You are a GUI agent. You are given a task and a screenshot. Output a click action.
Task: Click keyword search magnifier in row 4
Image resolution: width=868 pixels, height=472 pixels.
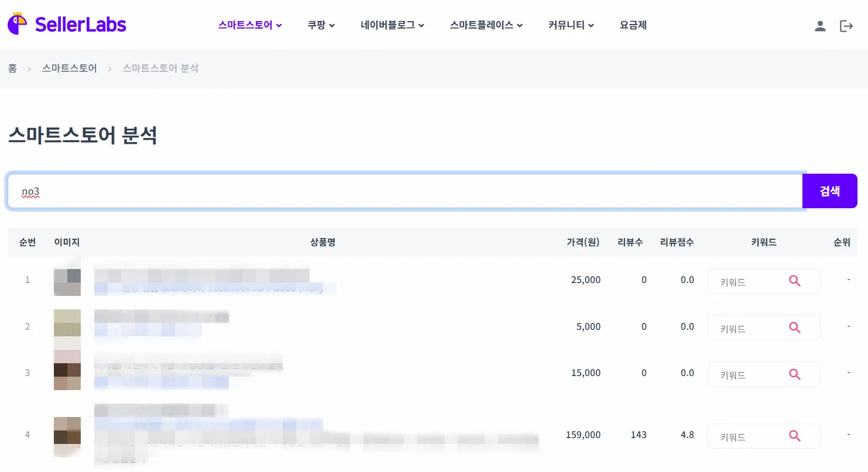pyautogui.click(x=794, y=436)
